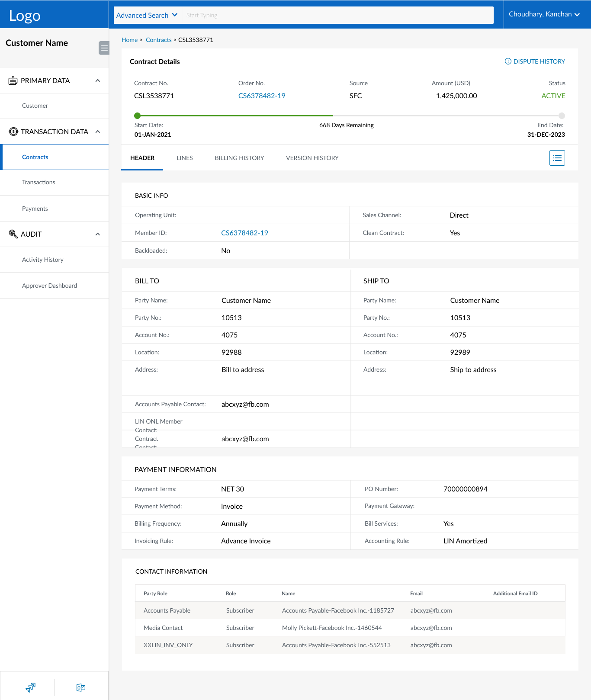Open Contracts in the sidebar

coord(54,157)
